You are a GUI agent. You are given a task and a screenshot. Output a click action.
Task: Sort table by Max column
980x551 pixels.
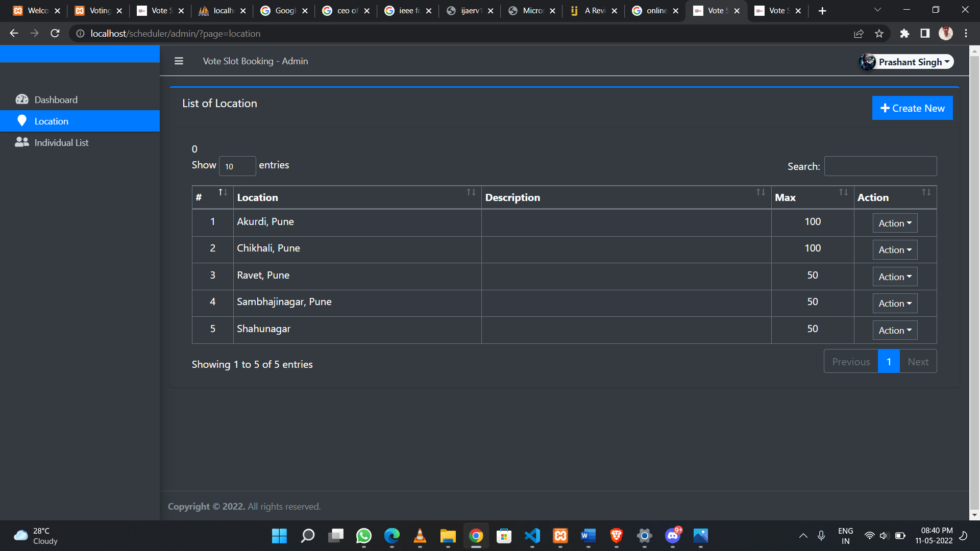[x=813, y=197]
